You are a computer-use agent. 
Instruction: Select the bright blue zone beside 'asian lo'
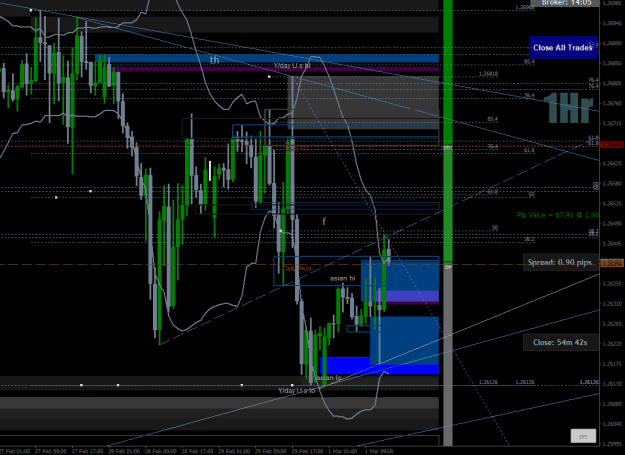coord(379,366)
